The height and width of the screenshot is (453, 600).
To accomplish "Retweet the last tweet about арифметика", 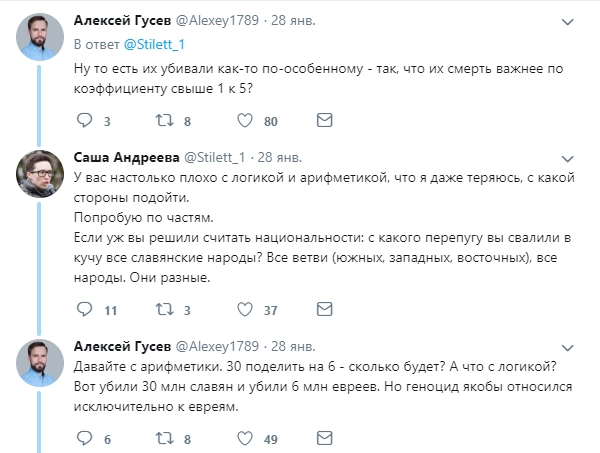I will (x=162, y=438).
